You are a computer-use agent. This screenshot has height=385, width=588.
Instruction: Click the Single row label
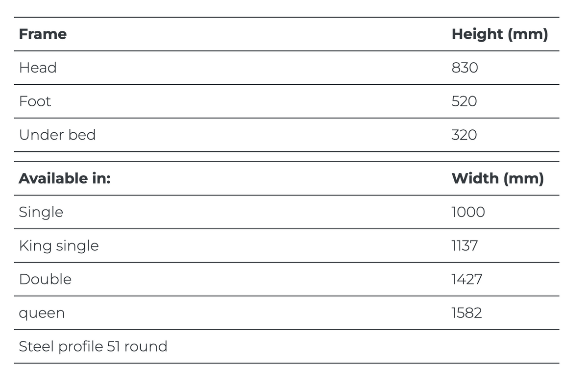pos(41,212)
